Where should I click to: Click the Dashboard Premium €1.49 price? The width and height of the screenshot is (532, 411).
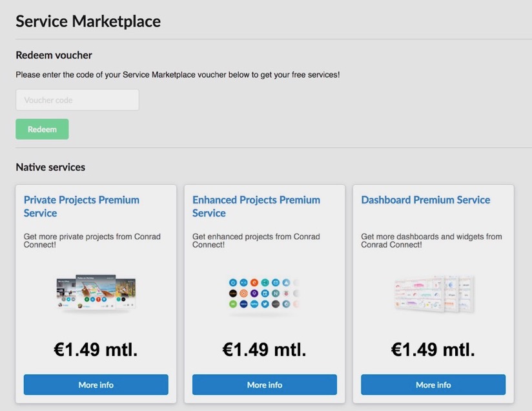tap(433, 350)
